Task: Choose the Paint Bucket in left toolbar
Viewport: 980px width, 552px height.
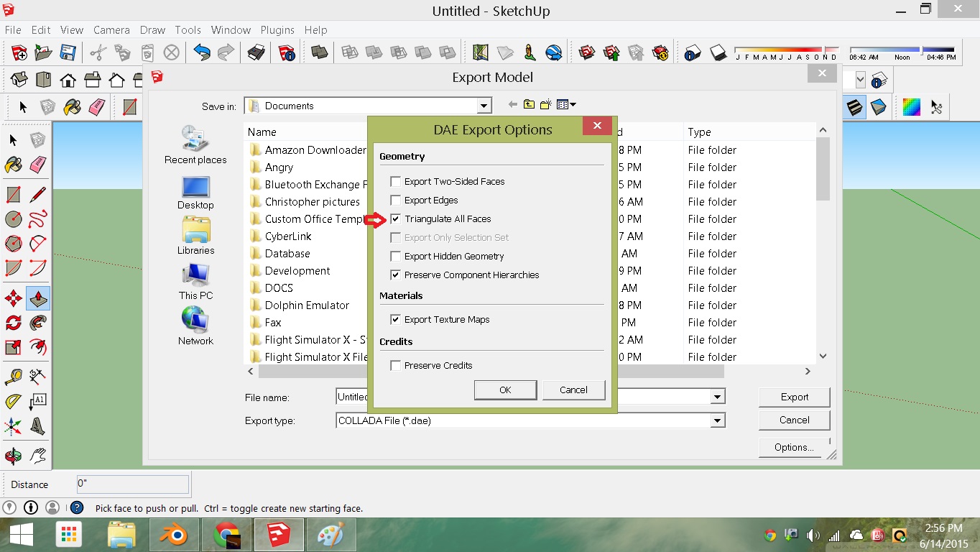Action: pyautogui.click(x=13, y=165)
